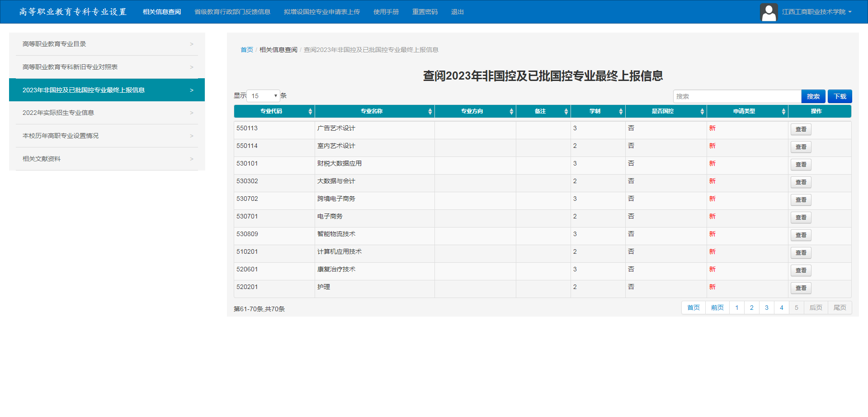View details for 广告艺术设计 row
The width and height of the screenshot is (868, 417).
tap(801, 129)
